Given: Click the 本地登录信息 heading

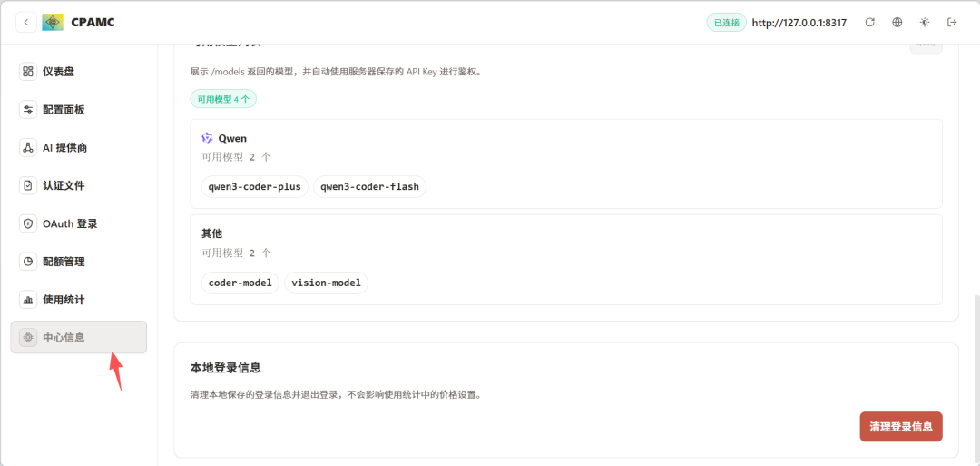Looking at the screenshot, I should pyautogui.click(x=226, y=367).
